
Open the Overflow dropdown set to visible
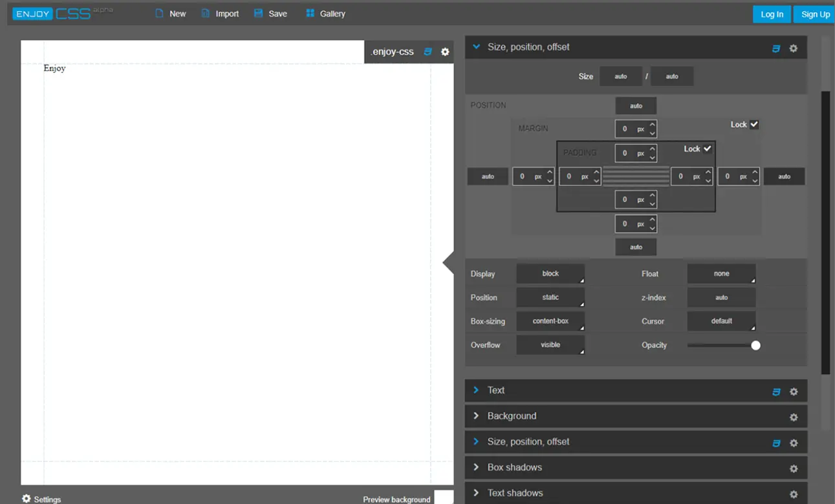click(550, 344)
